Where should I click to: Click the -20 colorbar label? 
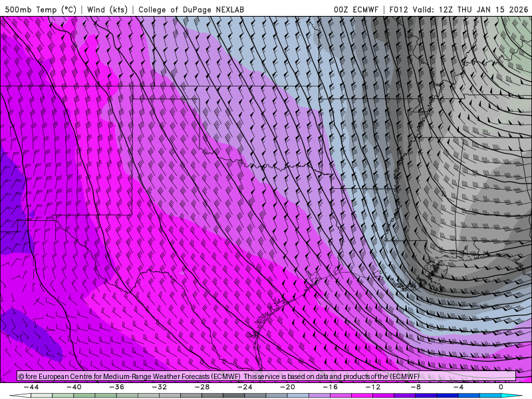[287, 387]
